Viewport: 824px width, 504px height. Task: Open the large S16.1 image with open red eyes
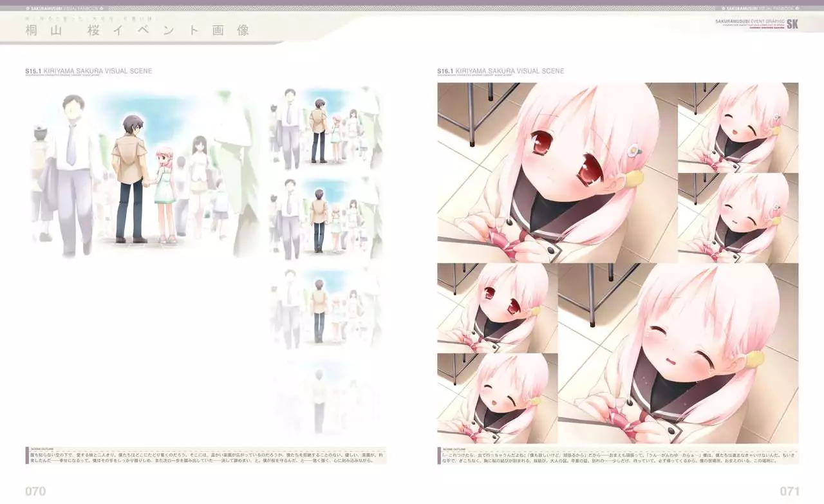557,173
